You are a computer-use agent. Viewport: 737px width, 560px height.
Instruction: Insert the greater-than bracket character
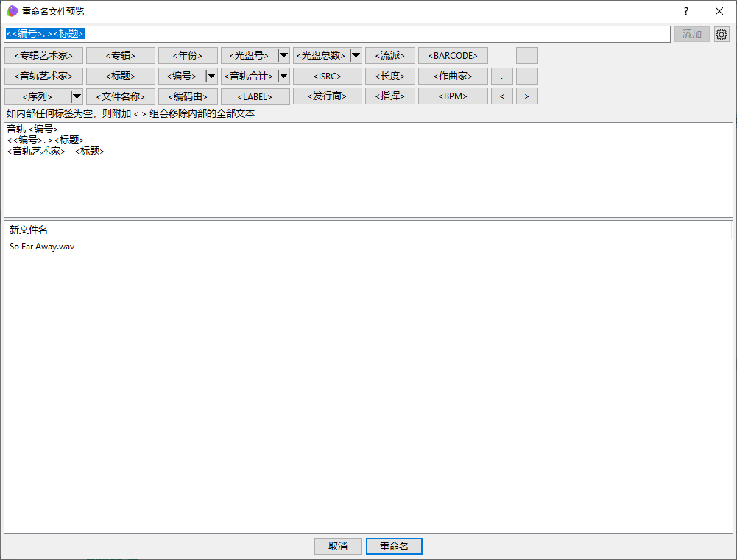[x=527, y=96]
